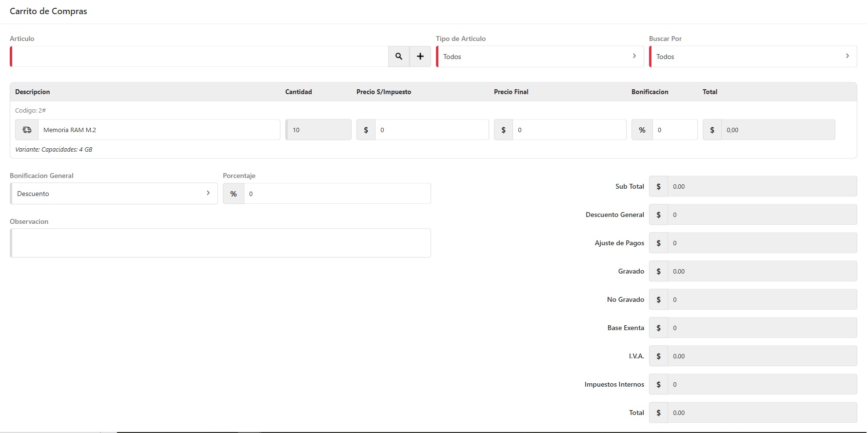Edit the row Bonificacion percentage input
Screen dimensions: 868x433
(675, 130)
